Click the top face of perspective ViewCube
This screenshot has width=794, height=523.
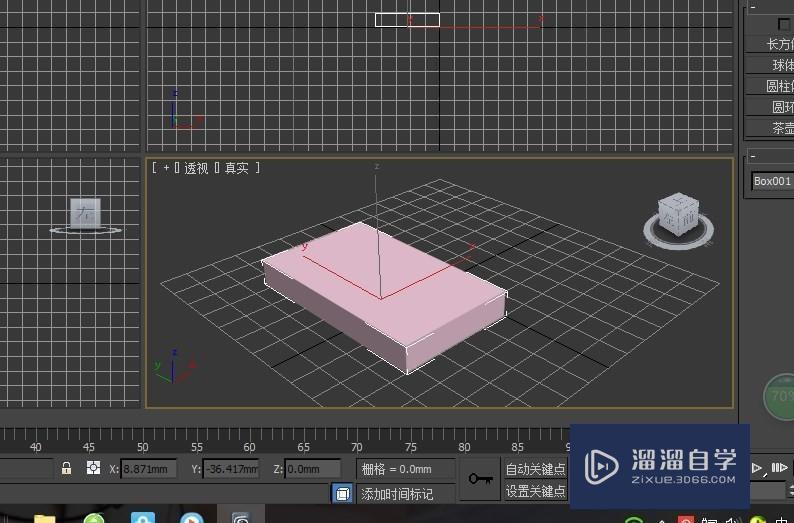(680, 199)
